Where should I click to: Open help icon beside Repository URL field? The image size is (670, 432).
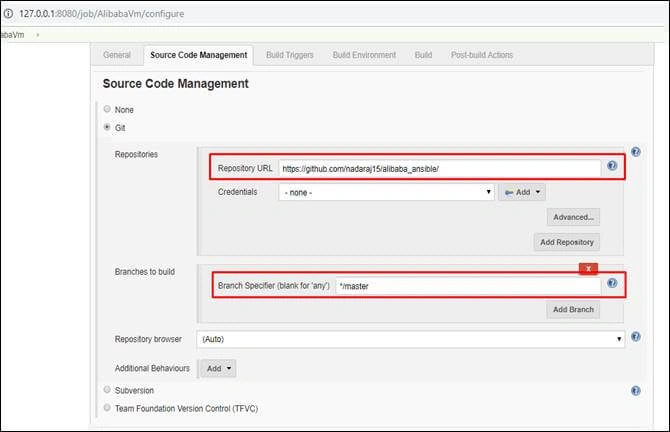[612, 166]
